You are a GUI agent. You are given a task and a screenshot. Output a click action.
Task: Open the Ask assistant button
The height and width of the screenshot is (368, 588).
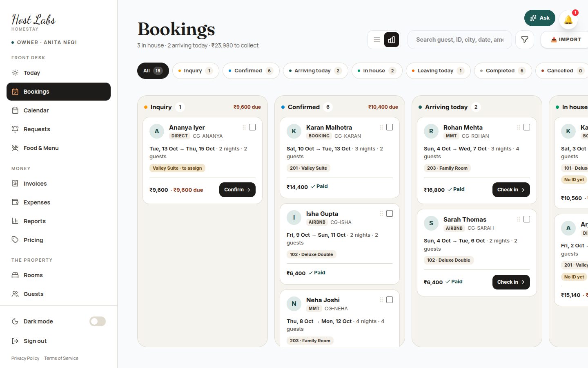coord(540,18)
